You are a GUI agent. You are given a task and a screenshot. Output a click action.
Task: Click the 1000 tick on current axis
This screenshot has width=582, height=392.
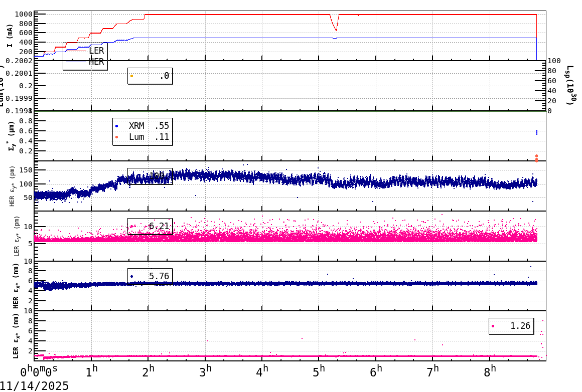click(24, 15)
